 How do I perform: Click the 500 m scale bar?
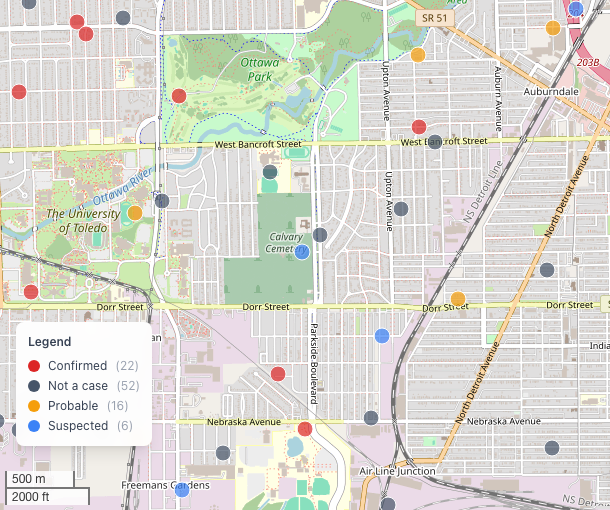40,478
